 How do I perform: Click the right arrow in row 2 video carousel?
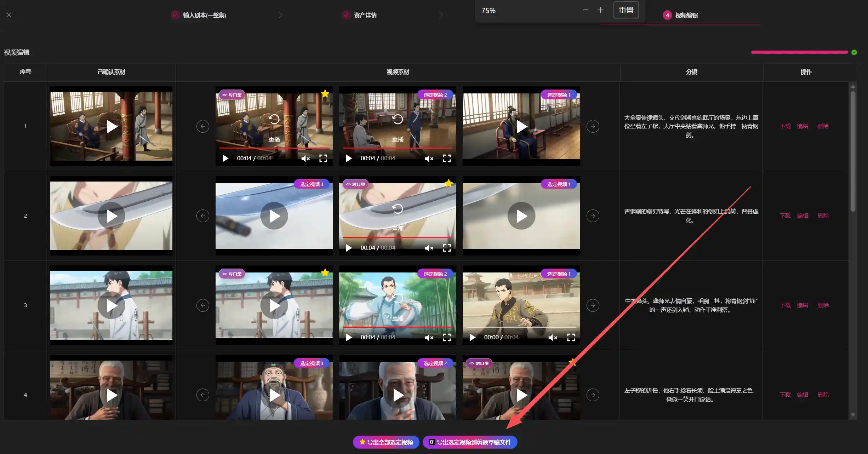593,216
